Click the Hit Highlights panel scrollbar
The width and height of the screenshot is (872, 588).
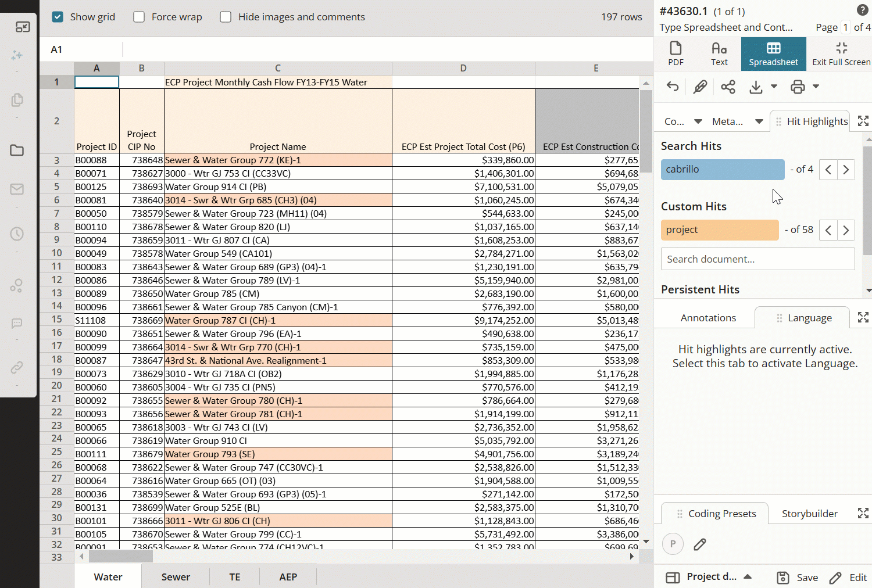[x=868, y=200]
